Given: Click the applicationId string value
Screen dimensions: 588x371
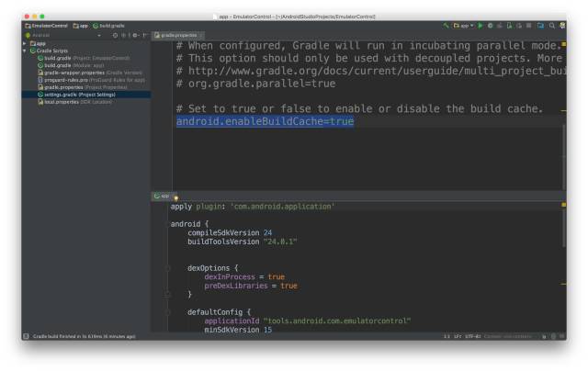Looking at the screenshot, I should pos(337,320).
